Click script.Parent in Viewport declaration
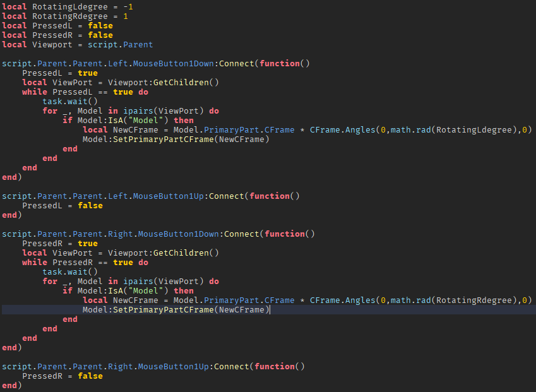Screen dimensions: 536x392 tap(121, 45)
